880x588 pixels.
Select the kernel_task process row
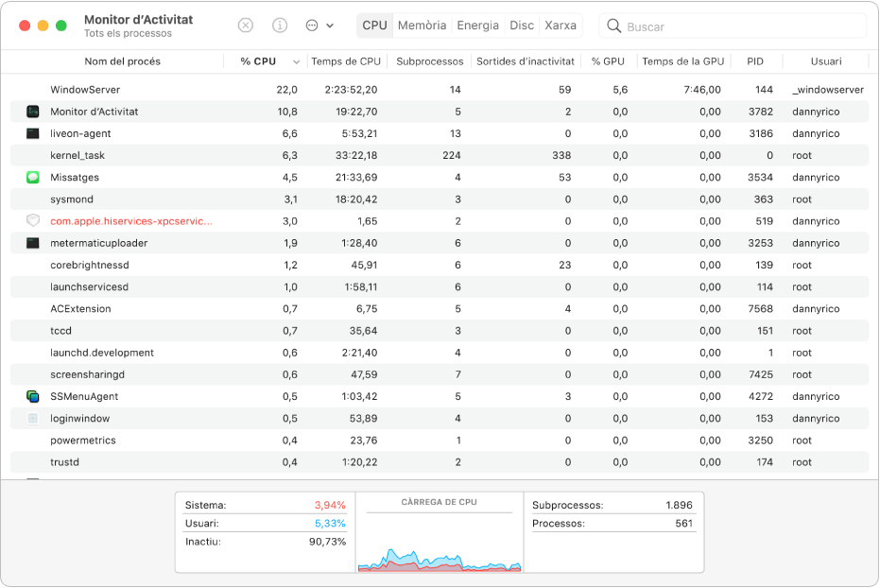coord(440,155)
